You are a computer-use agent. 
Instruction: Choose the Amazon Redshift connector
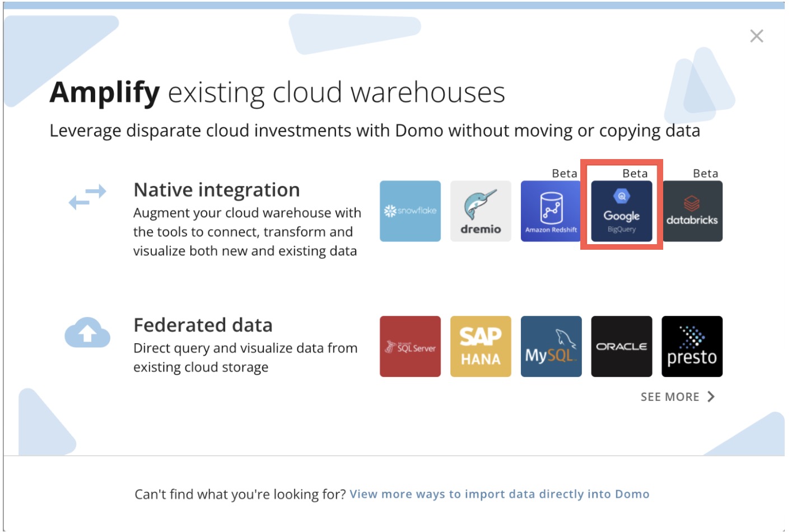(551, 211)
